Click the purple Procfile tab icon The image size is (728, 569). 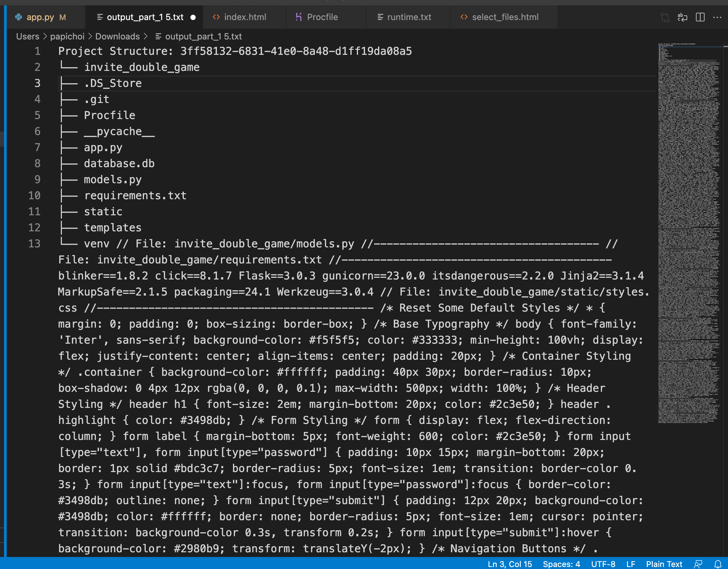point(298,17)
